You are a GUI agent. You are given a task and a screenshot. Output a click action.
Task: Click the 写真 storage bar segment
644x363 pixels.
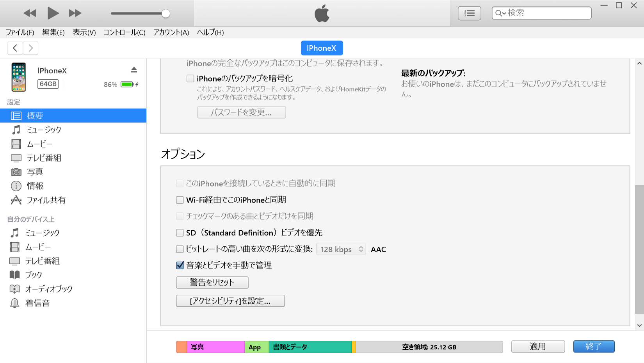coord(216,347)
